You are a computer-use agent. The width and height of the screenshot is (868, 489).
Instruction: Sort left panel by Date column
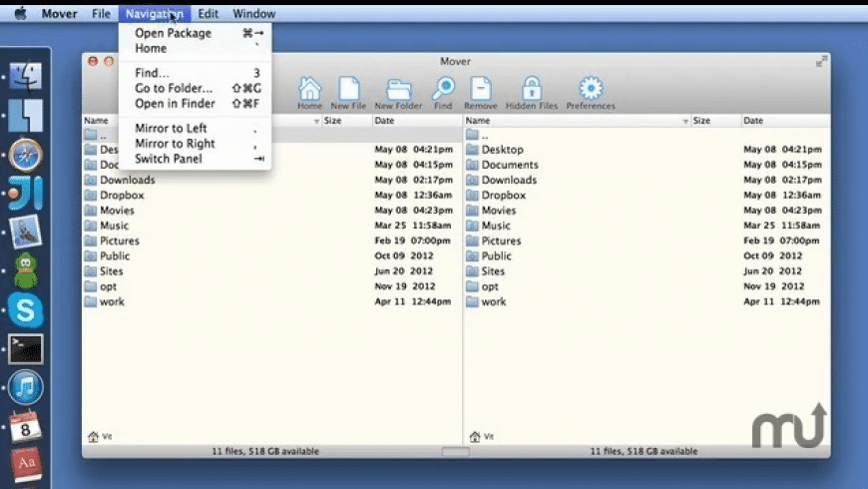pyautogui.click(x=417, y=120)
